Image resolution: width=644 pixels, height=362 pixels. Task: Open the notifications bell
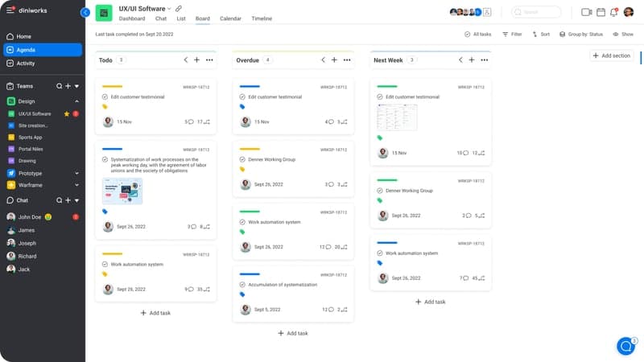coord(614,12)
